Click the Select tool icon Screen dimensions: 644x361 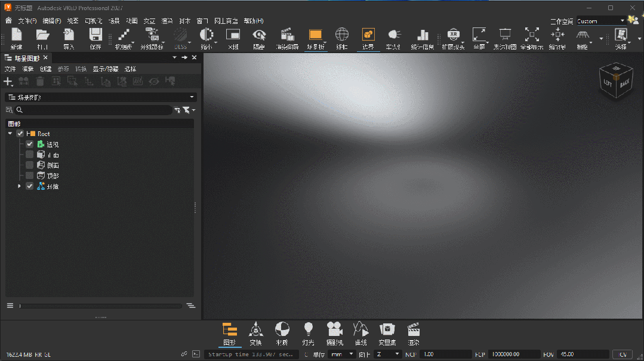pos(621,35)
